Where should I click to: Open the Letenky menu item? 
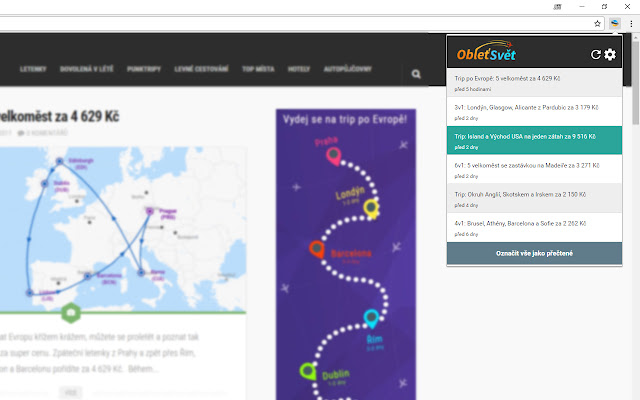(32, 70)
